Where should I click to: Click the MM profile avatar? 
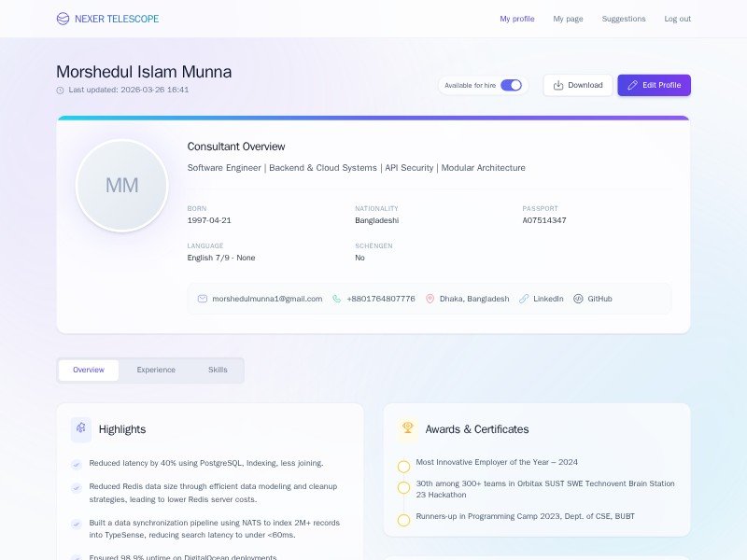point(121,186)
